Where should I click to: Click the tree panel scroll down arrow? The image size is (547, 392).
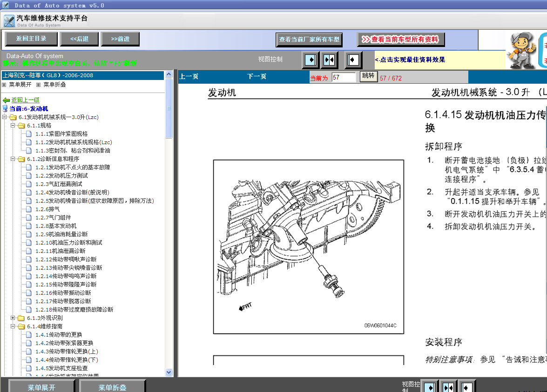click(169, 372)
